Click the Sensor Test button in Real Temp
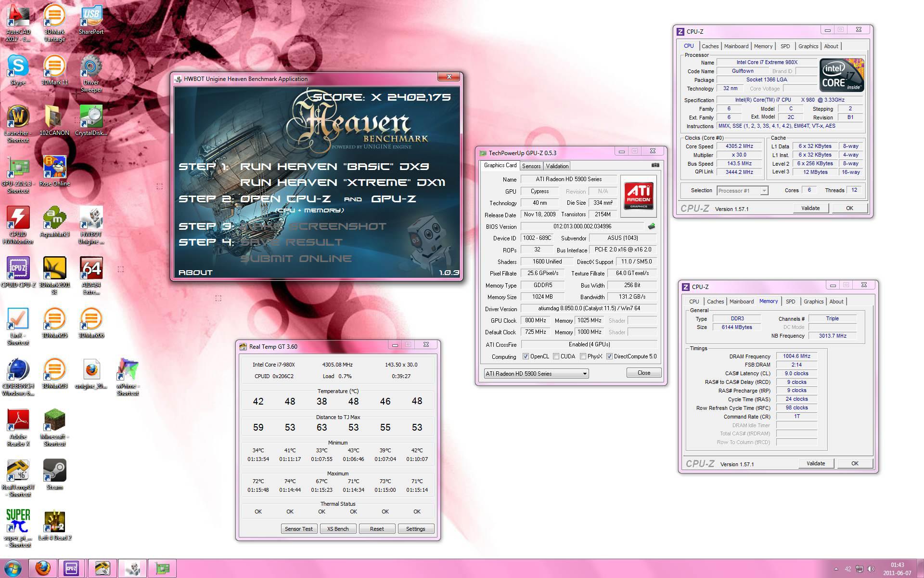The width and height of the screenshot is (924, 578). point(298,529)
